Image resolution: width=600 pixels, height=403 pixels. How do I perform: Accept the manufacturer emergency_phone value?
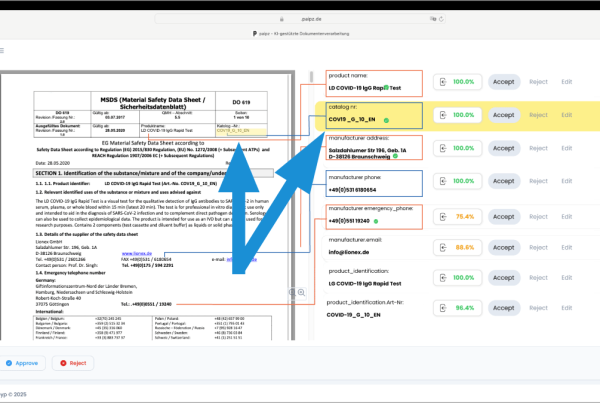coord(504,217)
